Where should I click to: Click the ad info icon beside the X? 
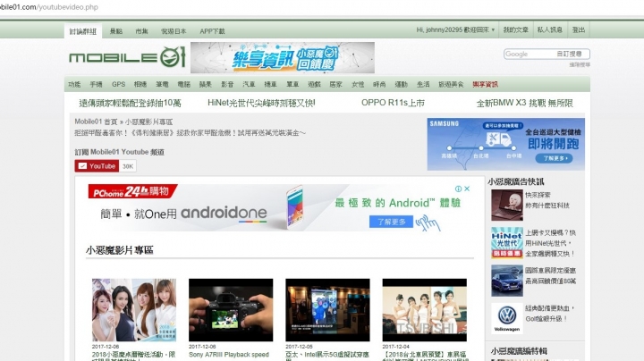pos(458,189)
